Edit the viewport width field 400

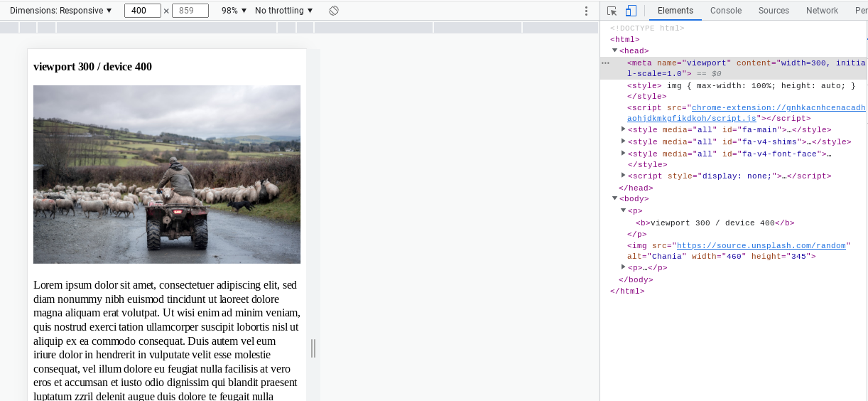[143, 11]
